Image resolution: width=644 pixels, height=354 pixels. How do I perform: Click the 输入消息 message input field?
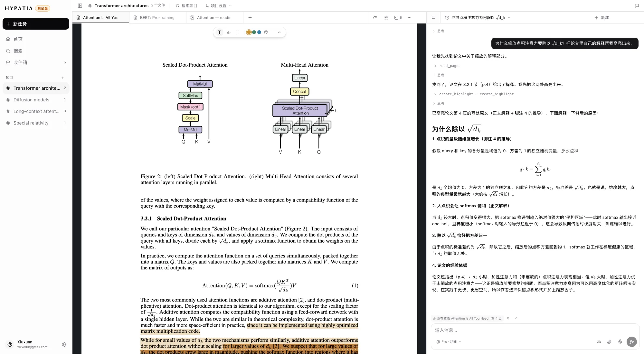pyautogui.click(x=535, y=330)
